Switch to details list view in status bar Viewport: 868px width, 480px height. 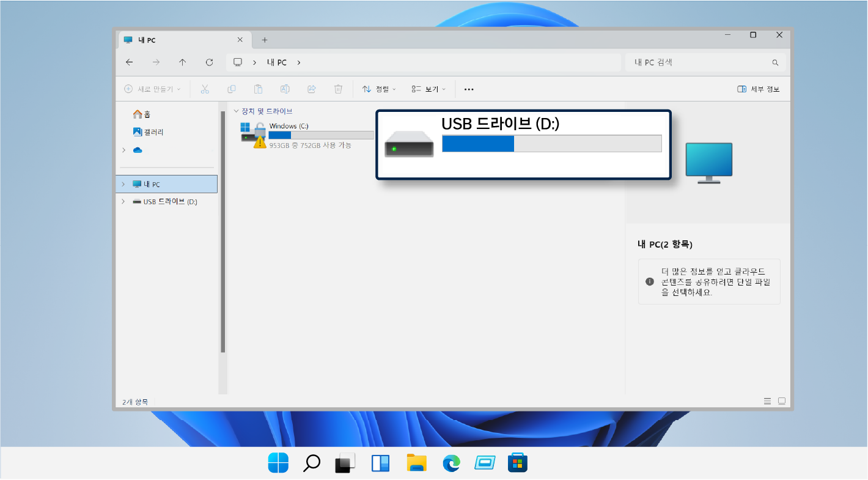[767, 401]
